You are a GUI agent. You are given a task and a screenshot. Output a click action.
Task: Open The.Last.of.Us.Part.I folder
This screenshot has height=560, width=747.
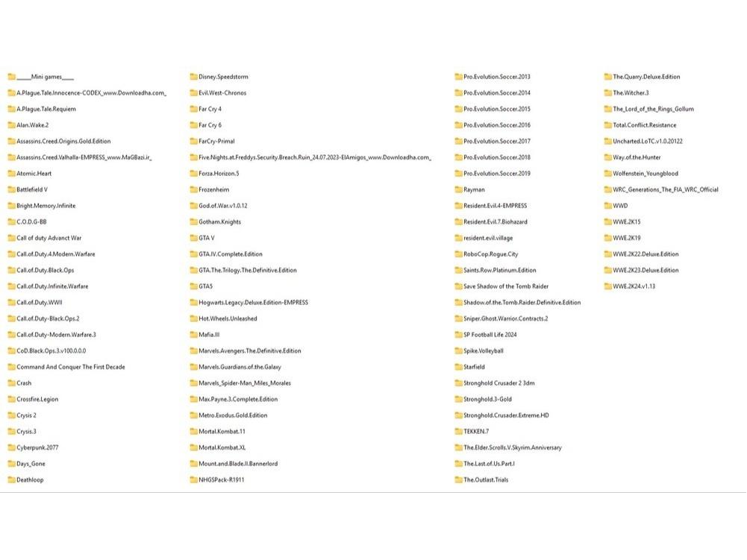(x=488, y=464)
